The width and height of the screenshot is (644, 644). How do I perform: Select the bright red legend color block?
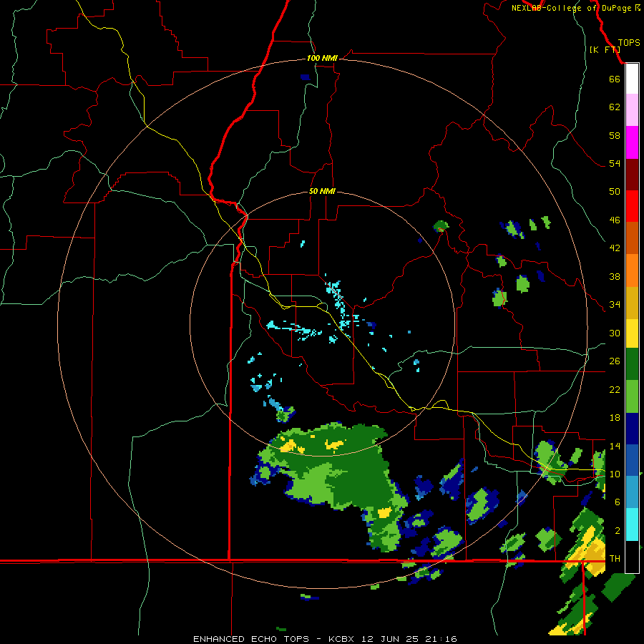point(632,206)
